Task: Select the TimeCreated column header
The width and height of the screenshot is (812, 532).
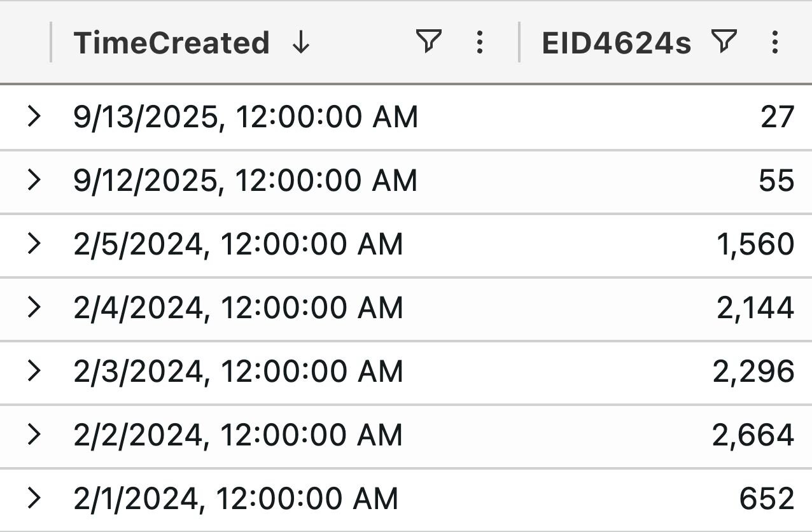Action: click(x=172, y=43)
